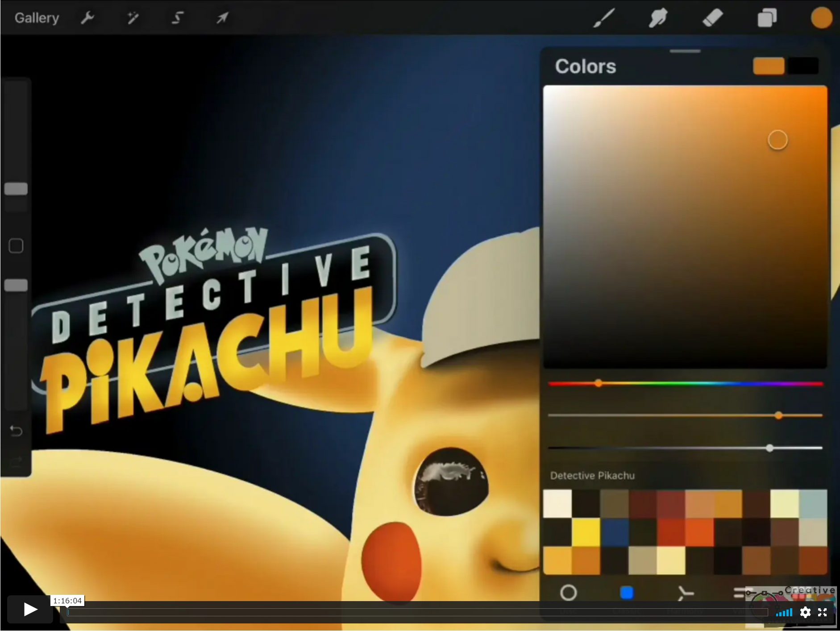Tap the Undo arrow in the sidebar

coord(16,431)
